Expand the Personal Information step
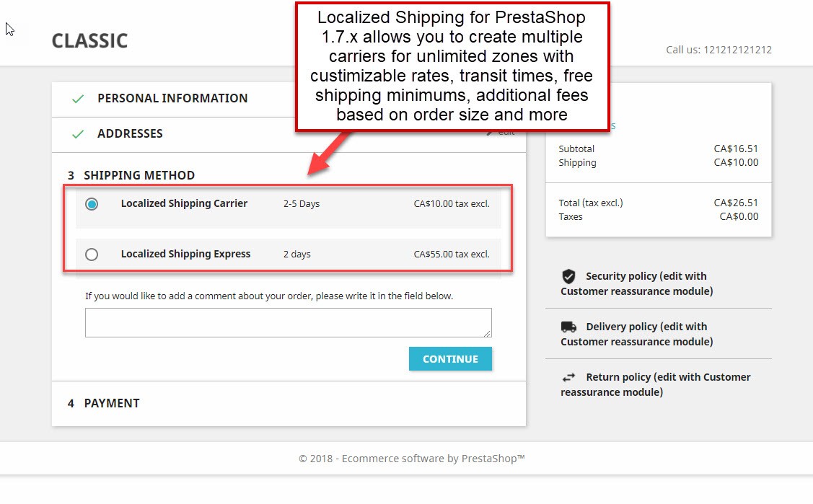This screenshot has height=504, width=813. (172, 98)
